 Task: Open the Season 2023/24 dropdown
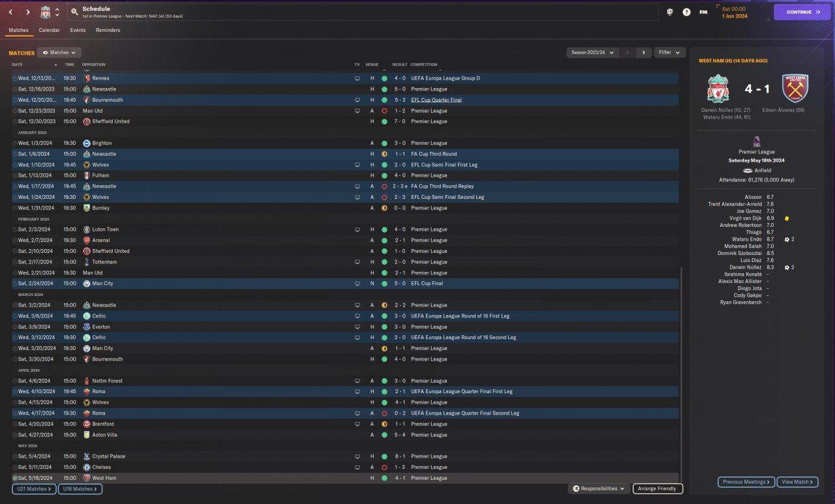[x=593, y=53]
